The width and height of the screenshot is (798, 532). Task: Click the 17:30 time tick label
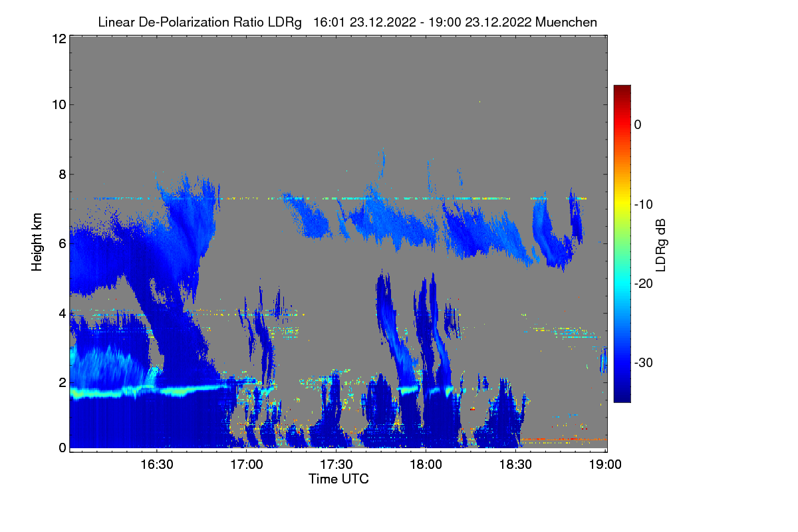click(x=336, y=464)
